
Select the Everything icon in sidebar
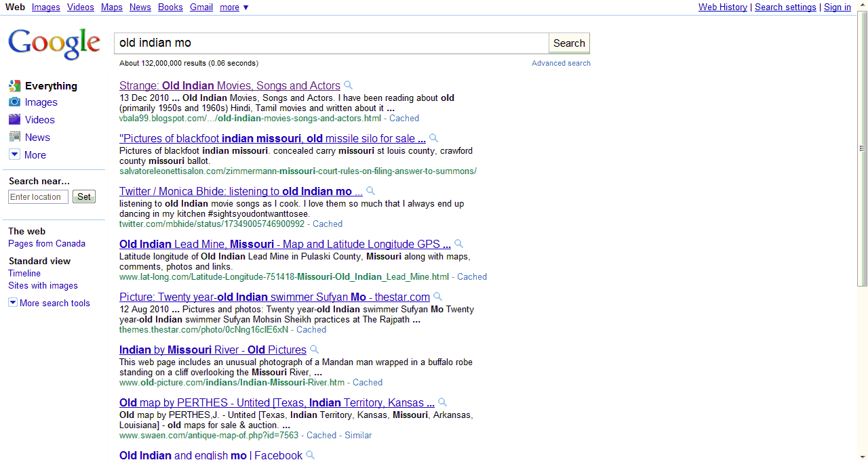[14, 86]
